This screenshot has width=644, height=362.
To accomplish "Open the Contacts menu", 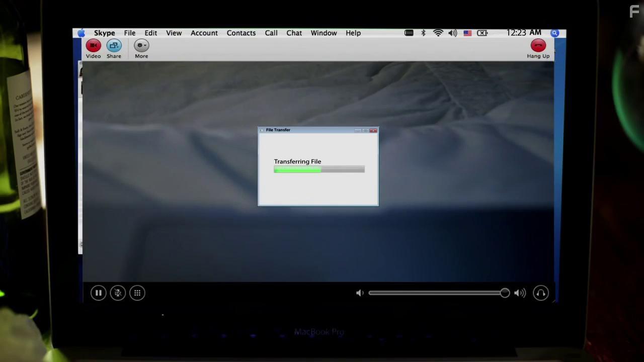I will (241, 33).
